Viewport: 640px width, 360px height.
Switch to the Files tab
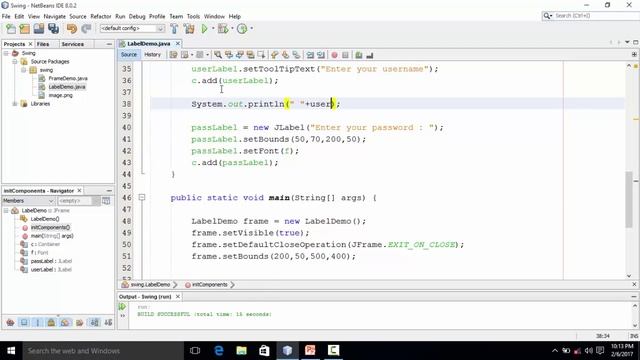tap(43, 44)
